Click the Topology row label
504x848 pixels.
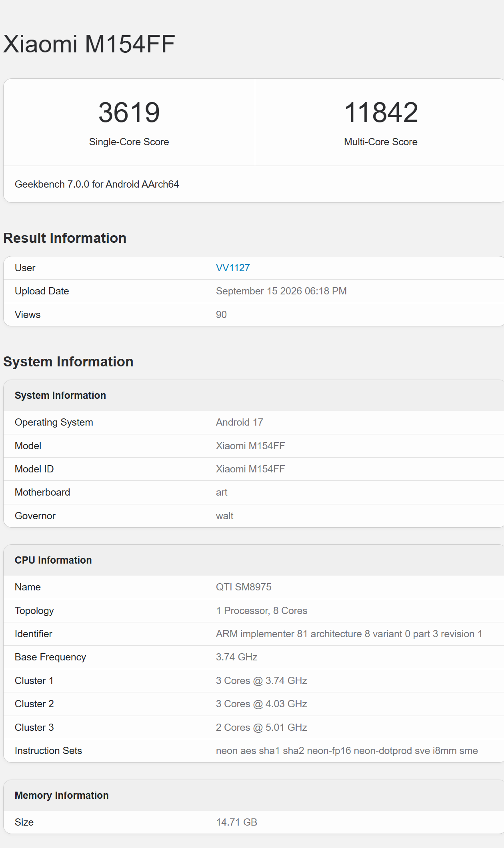[x=34, y=610]
